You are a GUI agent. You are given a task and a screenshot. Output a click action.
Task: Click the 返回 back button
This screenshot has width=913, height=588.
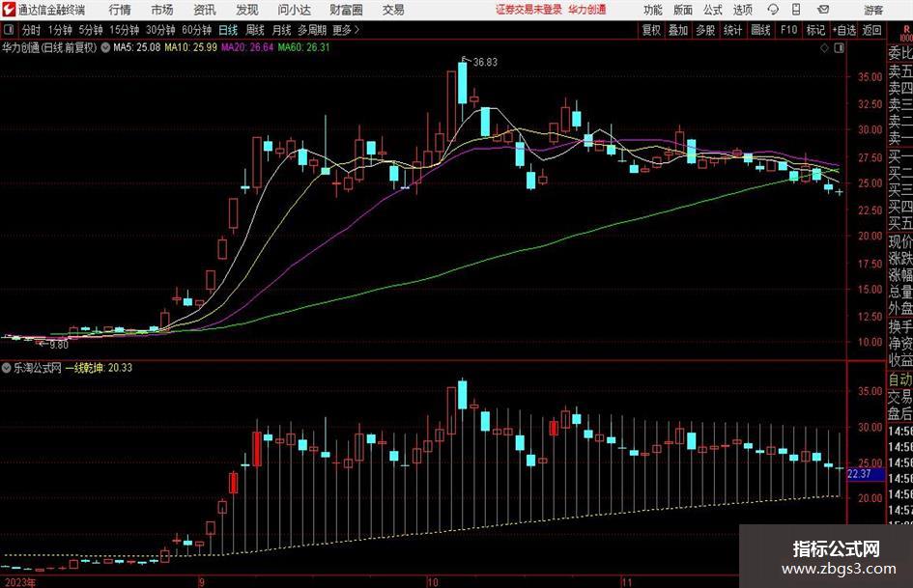coord(871,30)
